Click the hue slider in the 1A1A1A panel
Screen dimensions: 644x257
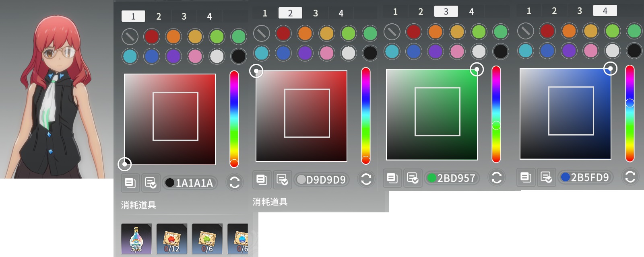point(234,119)
